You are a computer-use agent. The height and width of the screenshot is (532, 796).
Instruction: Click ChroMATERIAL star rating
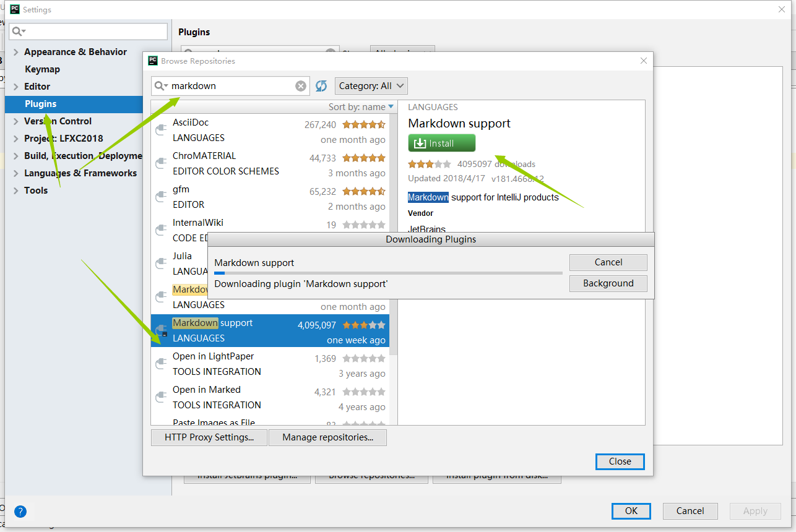(x=364, y=158)
